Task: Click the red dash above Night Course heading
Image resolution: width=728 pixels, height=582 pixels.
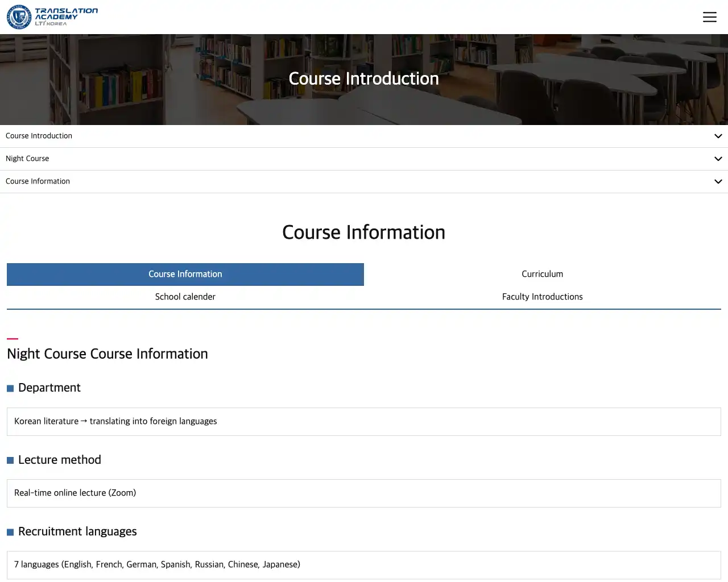Action: pos(13,339)
